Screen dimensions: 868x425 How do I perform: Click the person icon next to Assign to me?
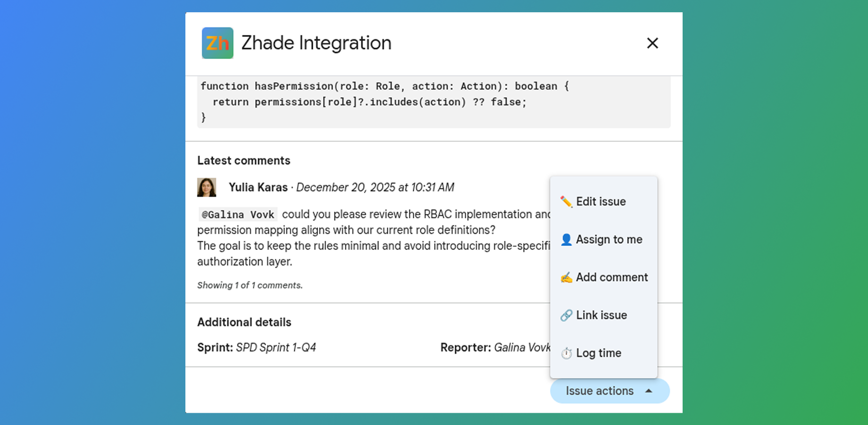click(x=566, y=239)
